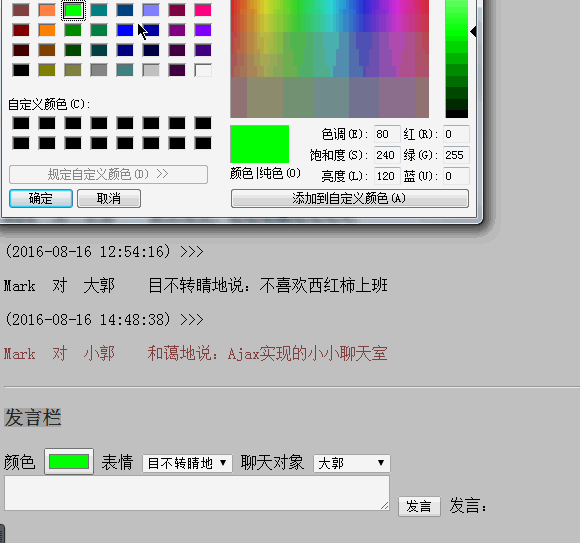
Task: Choose the white swatch in the bottom row
Action: pos(203,70)
